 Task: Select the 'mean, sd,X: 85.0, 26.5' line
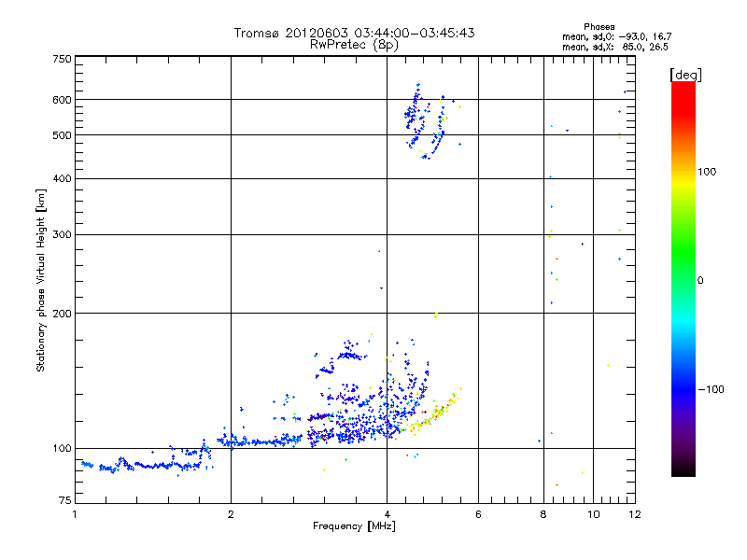click(615, 47)
